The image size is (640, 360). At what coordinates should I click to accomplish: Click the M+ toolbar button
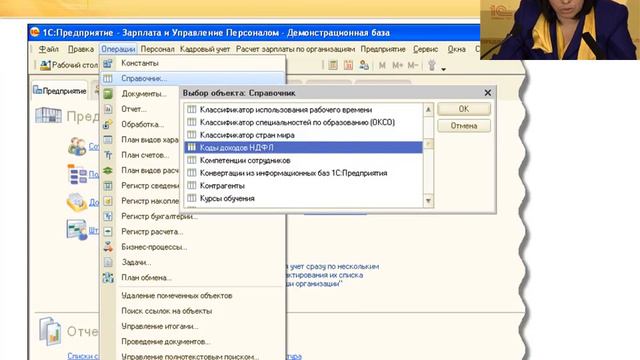coord(397,65)
